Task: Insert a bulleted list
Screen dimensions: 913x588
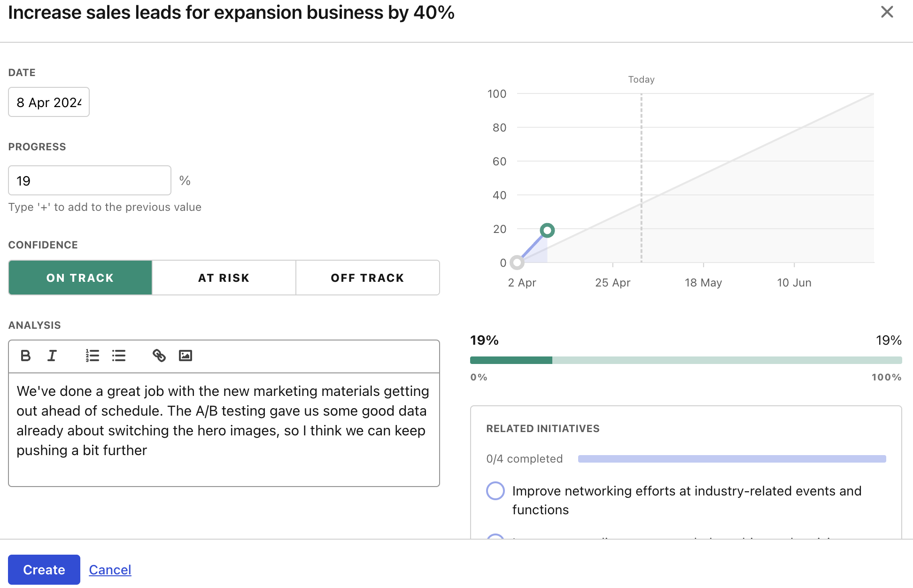Action: (x=119, y=356)
